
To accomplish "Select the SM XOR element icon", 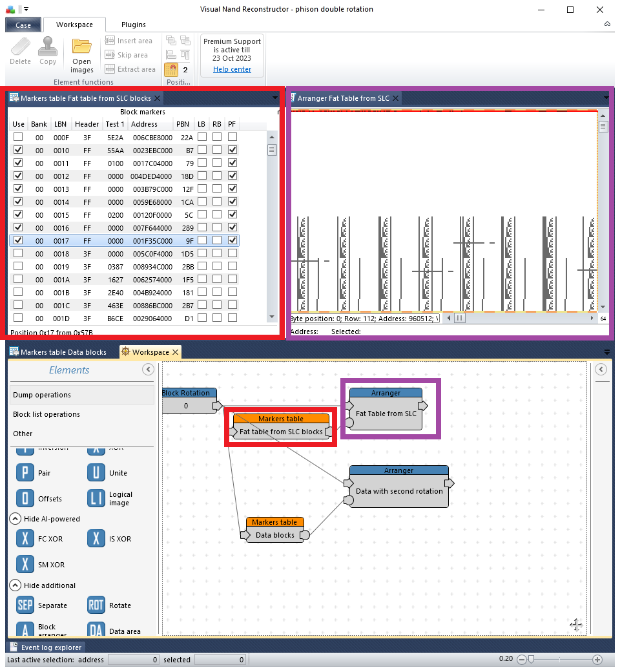I will (25, 565).
